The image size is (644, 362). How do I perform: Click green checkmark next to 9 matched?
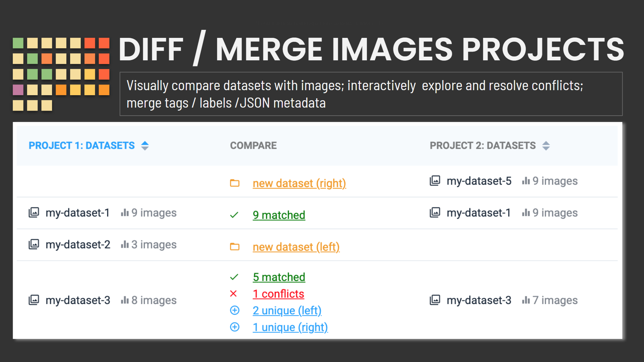click(234, 215)
